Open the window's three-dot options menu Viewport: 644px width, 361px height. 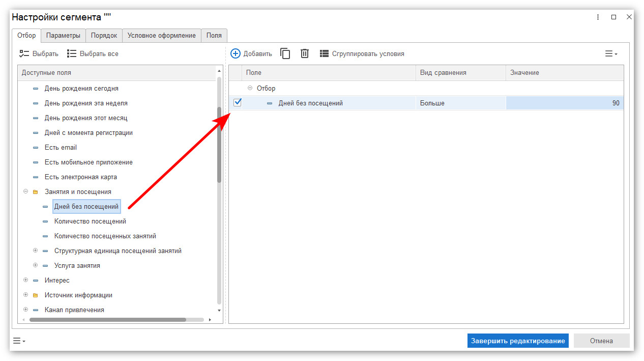point(598,17)
